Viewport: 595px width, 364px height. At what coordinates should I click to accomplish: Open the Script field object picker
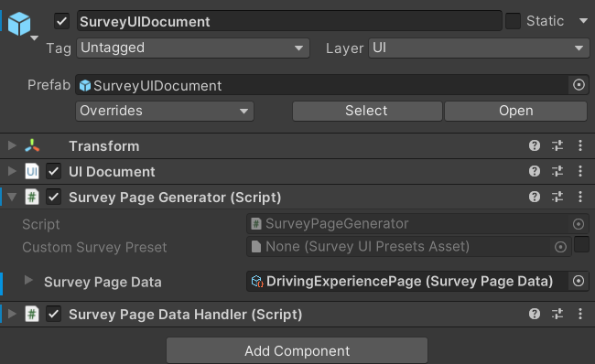[579, 224]
